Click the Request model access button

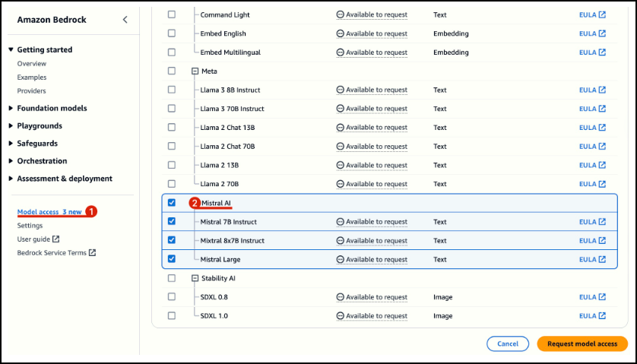coord(582,343)
